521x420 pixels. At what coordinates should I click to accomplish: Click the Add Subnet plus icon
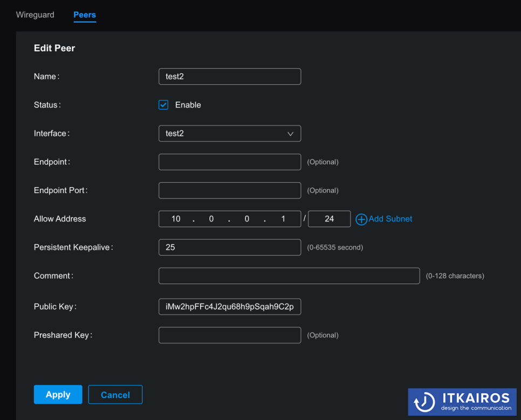click(361, 219)
